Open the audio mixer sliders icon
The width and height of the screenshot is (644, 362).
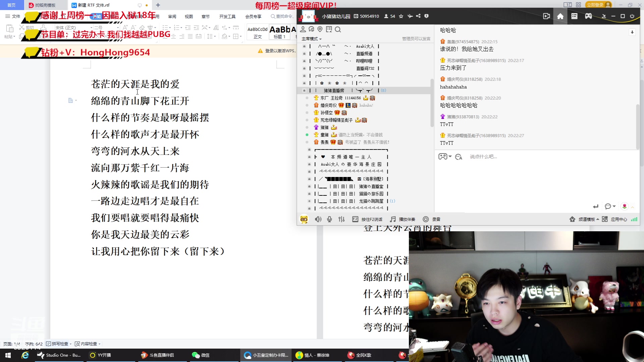click(341, 219)
